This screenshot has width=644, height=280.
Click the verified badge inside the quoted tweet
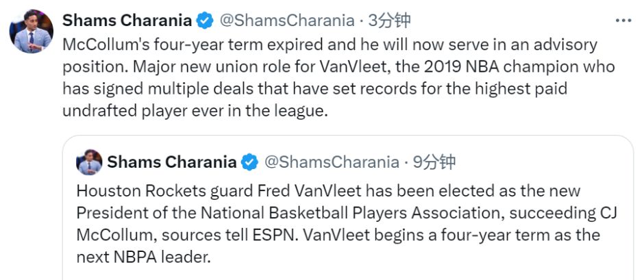[x=249, y=162]
